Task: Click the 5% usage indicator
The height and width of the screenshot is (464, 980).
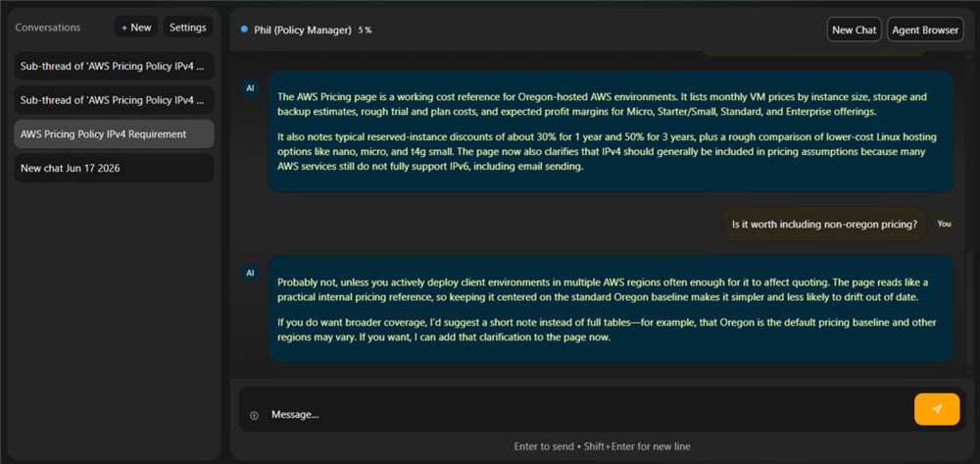Action: click(x=365, y=30)
